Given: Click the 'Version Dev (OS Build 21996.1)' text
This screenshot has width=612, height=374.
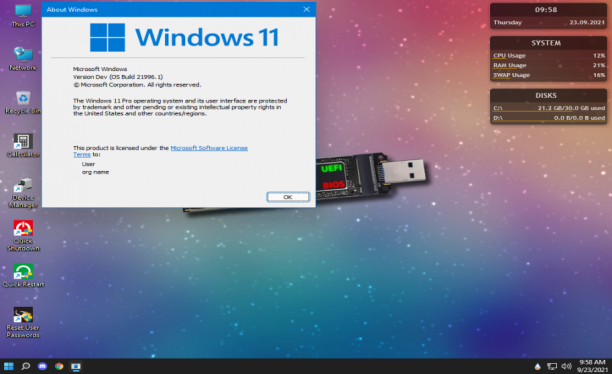Looking at the screenshot, I should (118, 77).
